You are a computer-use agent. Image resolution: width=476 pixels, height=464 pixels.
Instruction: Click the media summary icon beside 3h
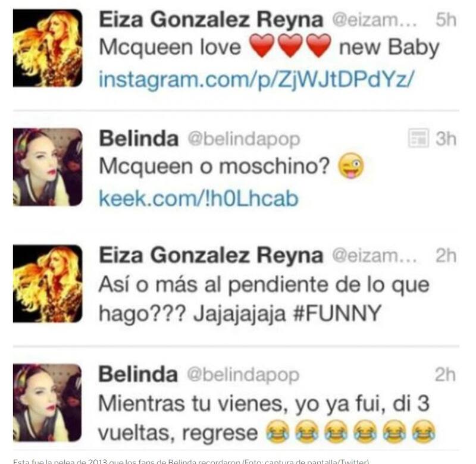[x=418, y=139]
